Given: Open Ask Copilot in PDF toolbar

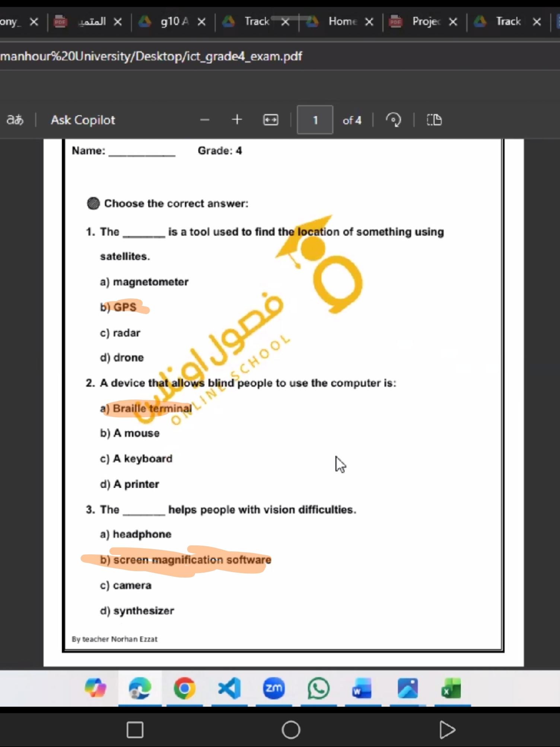Looking at the screenshot, I should pos(83,120).
